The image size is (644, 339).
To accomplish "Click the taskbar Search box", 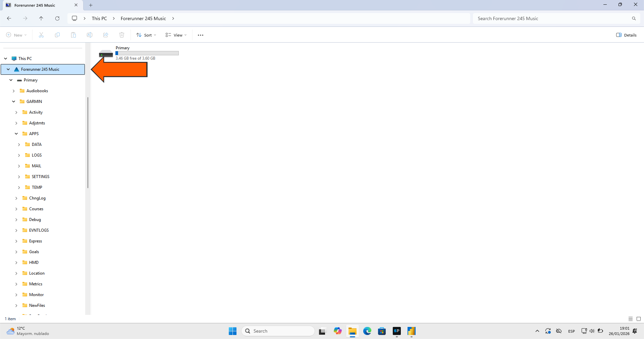I will 278,331.
